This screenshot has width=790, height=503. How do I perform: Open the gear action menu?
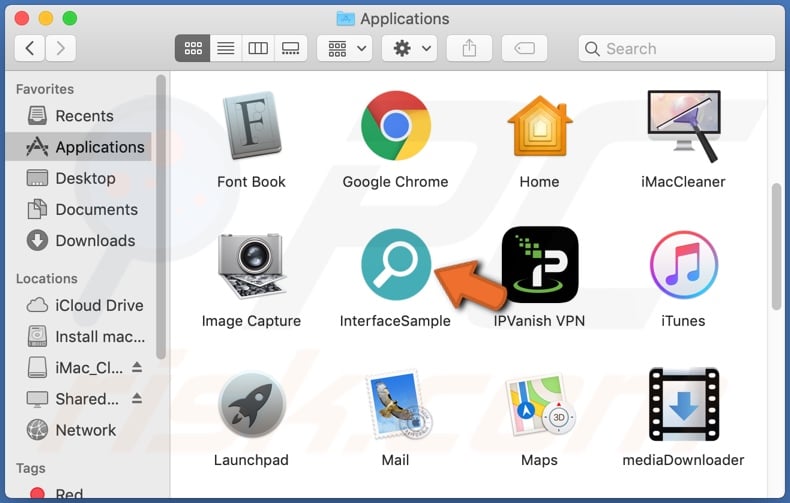tap(410, 48)
